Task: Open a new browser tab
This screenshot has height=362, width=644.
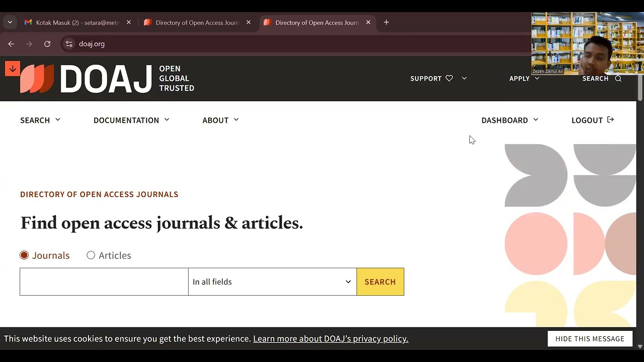Action: [x=386, y=22]
